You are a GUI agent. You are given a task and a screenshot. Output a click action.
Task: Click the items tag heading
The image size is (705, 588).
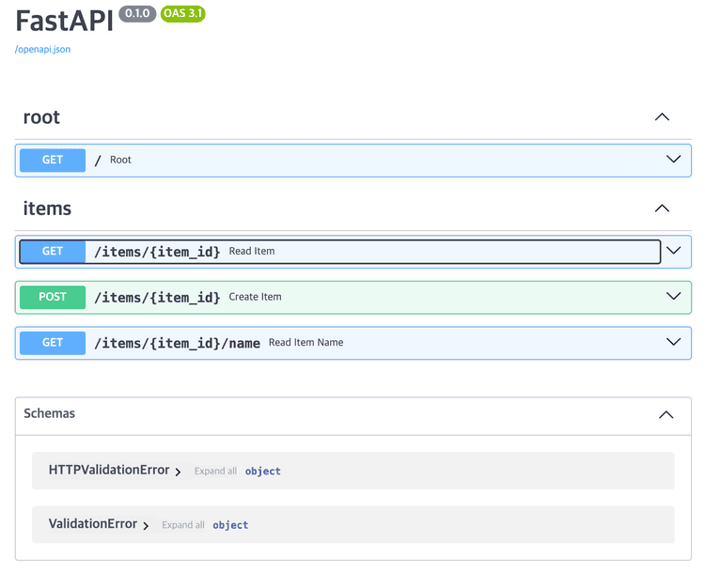47,209
